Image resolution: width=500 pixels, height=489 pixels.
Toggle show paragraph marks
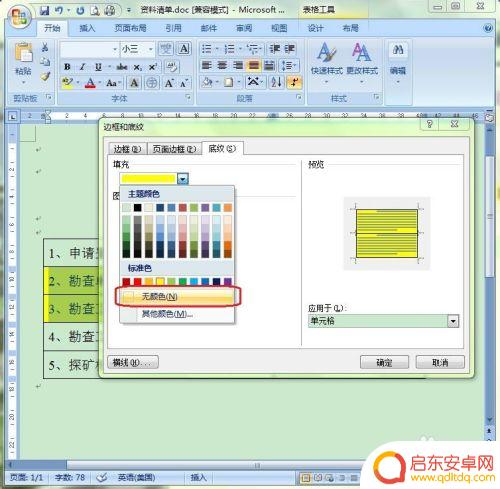click(295, 82)
